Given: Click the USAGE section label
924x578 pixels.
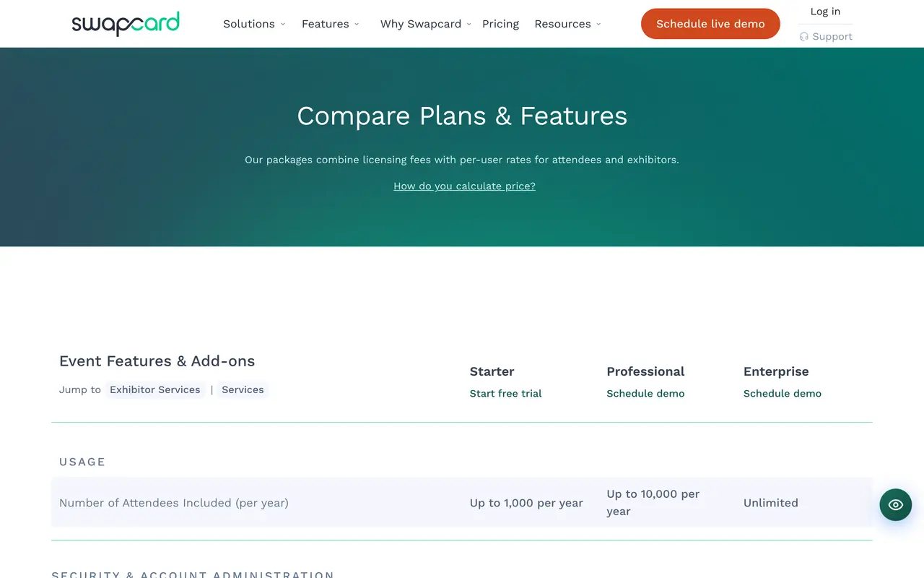Looking at the screenshot, I should pyautogui.click(x=82, y=462).
